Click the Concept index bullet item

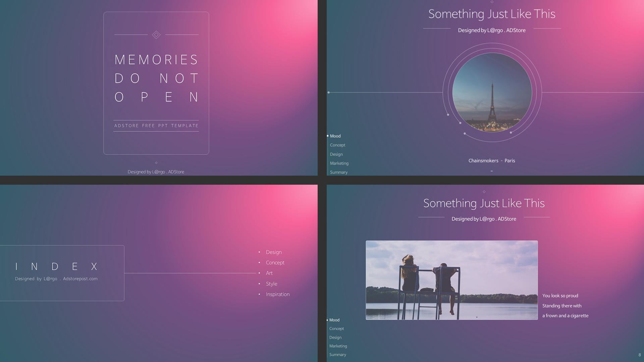pos(275,262)
